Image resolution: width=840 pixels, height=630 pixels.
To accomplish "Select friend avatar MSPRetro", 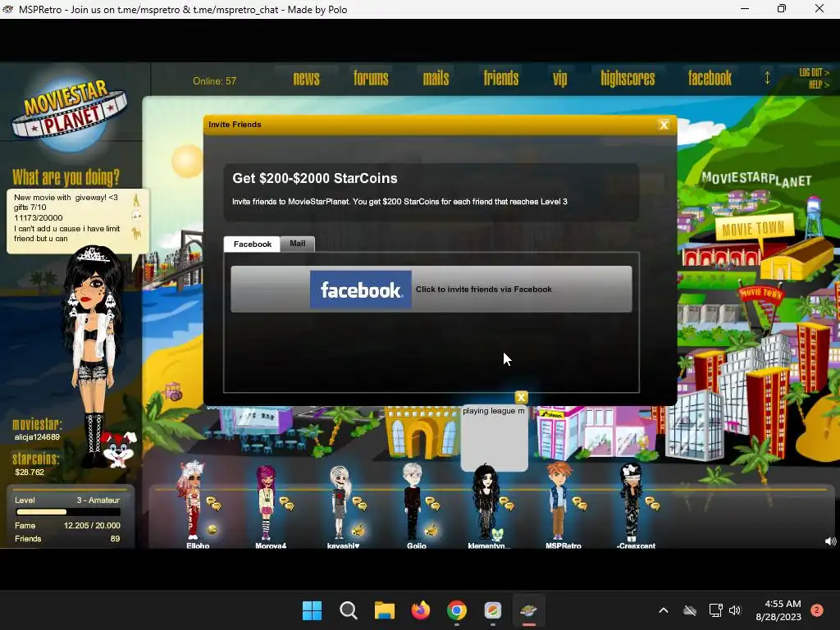I will [558, 501].
